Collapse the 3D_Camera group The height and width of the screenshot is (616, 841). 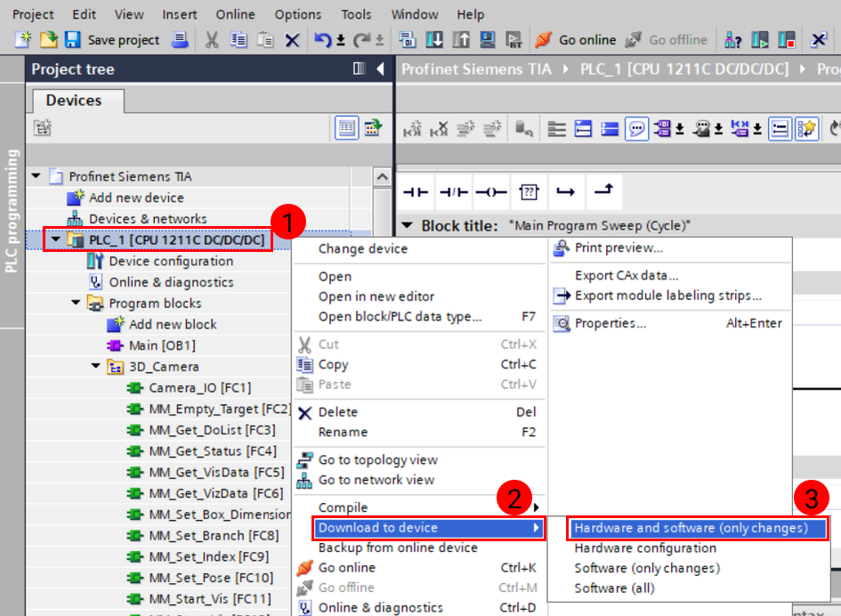pos(96,366)
